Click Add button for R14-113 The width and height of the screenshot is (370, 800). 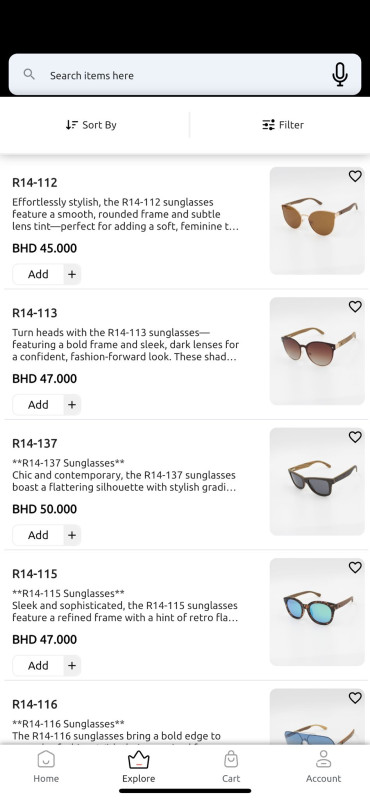tap(38, 405)
